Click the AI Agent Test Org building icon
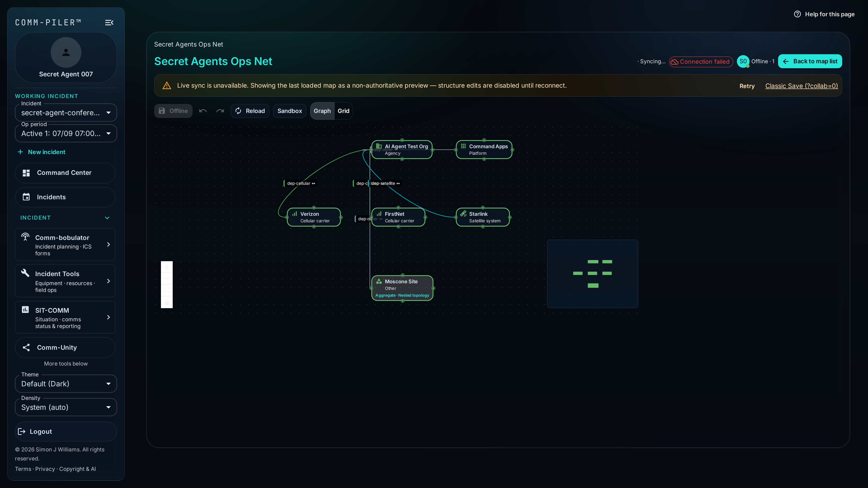868x488 pixels. click(379, 146)
